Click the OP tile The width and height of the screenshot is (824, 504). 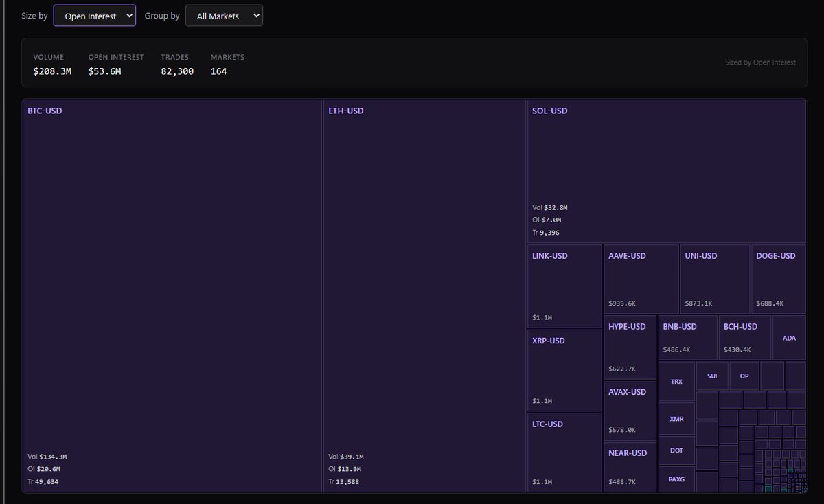[x=744, y=376]
